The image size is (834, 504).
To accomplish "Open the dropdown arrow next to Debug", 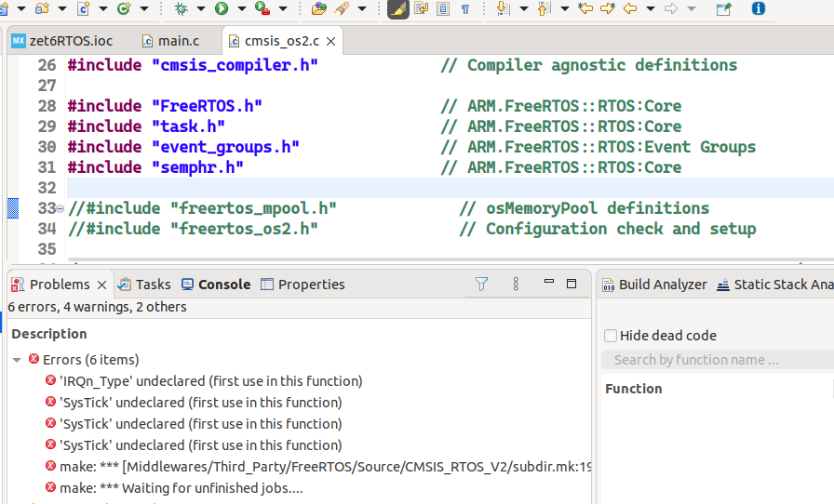I will click(200, 9).
